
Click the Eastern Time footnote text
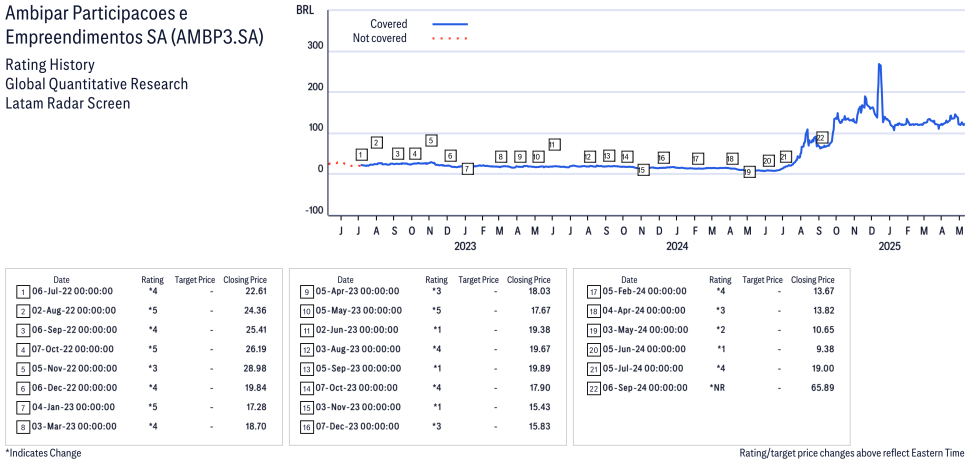click(853, 453)
